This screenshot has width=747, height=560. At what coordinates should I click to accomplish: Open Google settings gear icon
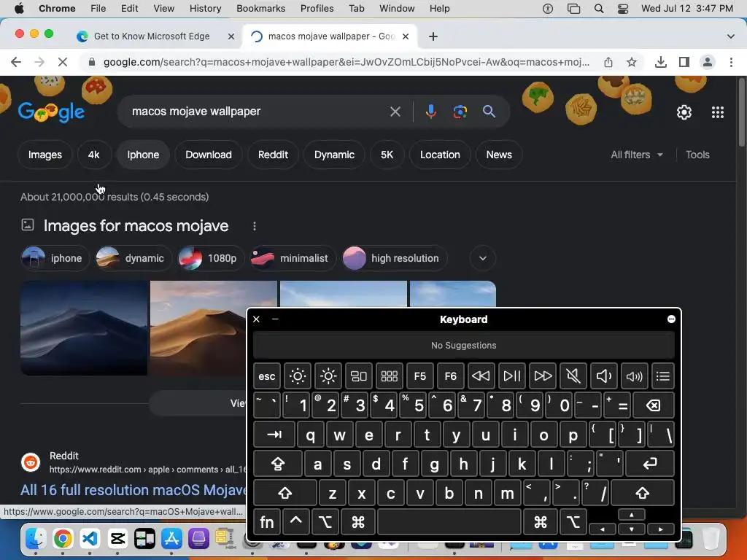(684, 112)
